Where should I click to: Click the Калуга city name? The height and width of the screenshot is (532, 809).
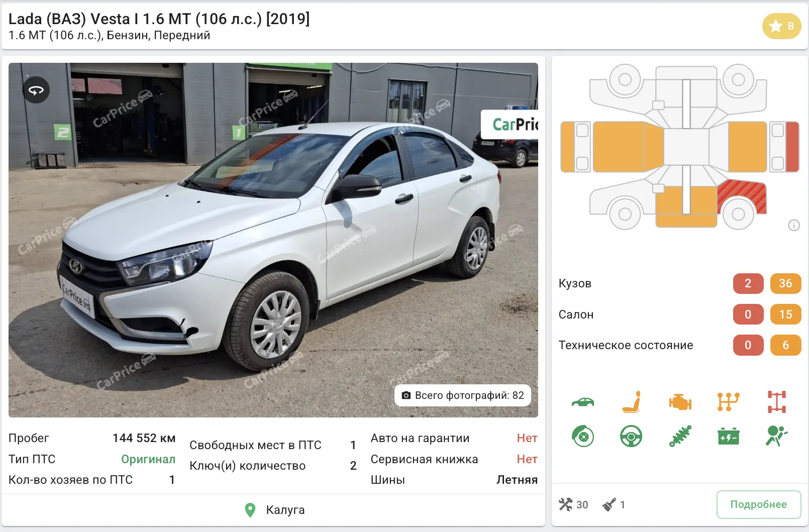tap(285, 510)
